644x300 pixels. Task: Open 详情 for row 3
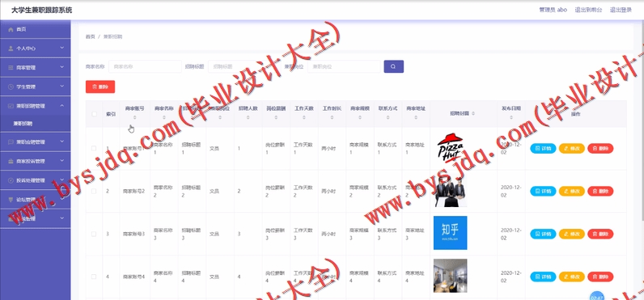click(543, 234)
